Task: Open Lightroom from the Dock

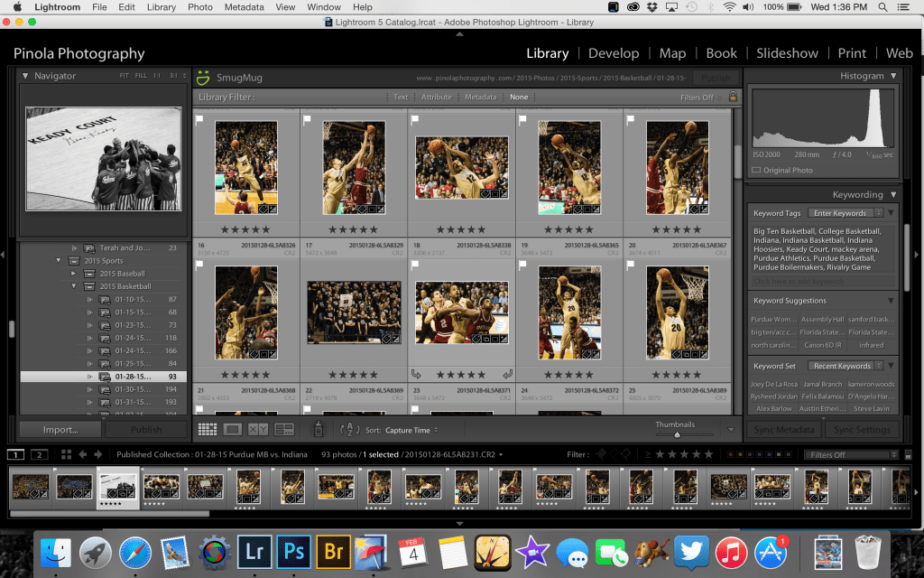Action: [254, 550]
